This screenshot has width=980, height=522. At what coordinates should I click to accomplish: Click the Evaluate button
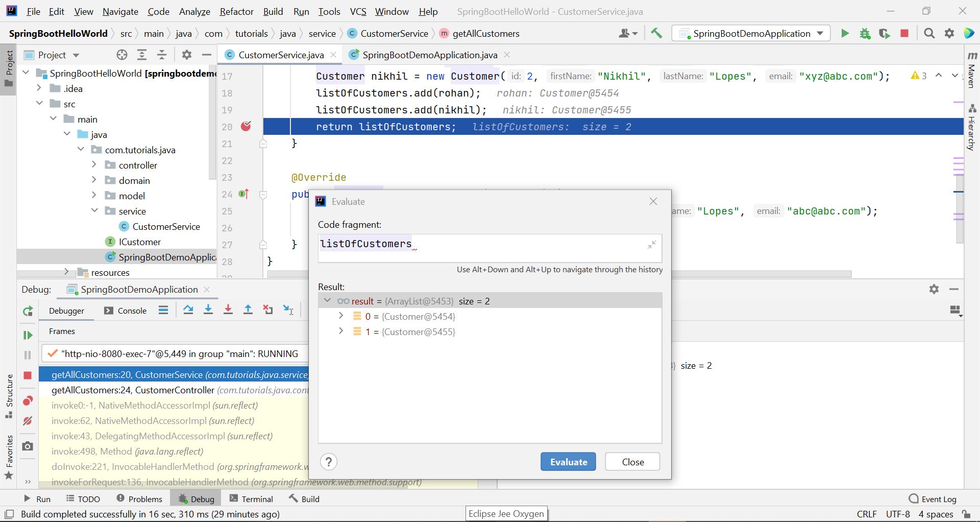pyautogui.click(x=568, y=461)
